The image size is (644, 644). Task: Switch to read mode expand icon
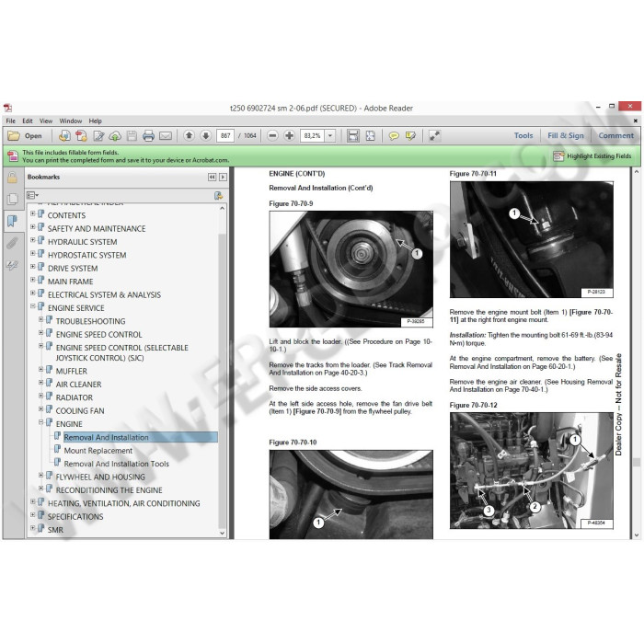434,135
